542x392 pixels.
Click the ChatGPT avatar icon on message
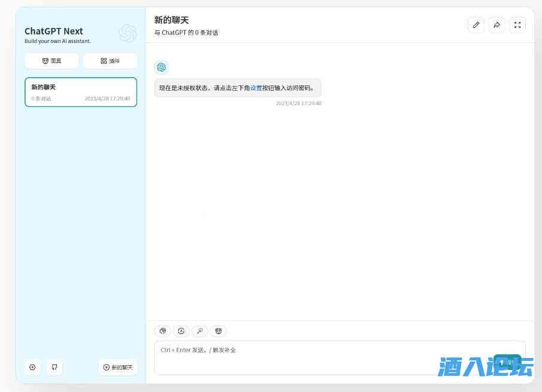pyautogui.click(x=162, y=67)
